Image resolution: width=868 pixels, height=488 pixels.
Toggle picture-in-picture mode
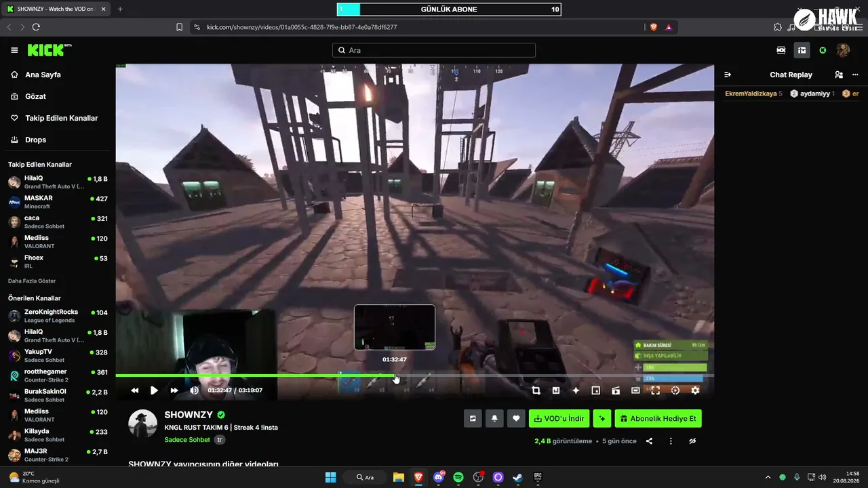coord(596,390)
